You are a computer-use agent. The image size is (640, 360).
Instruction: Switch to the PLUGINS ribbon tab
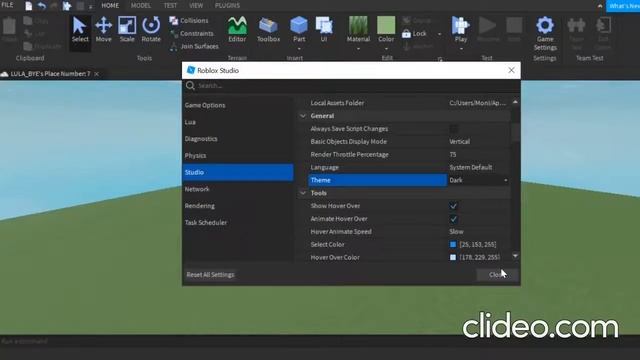pos(227,6)
